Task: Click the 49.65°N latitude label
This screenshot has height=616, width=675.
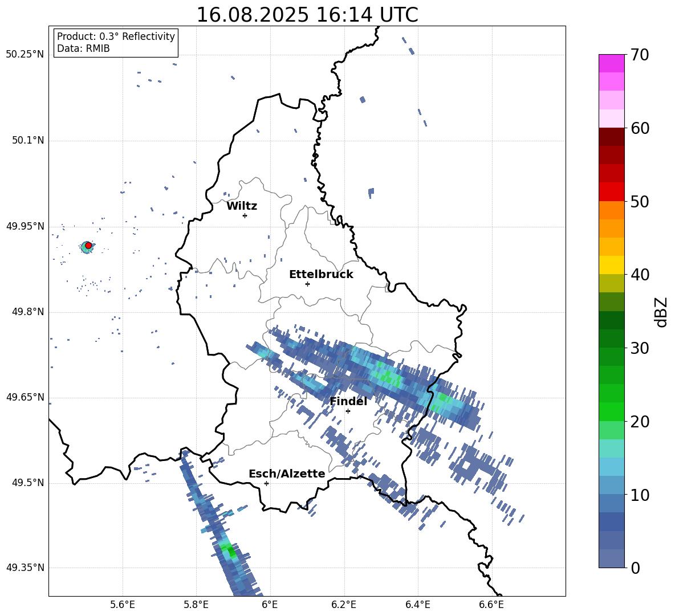Action: pyautogui.click(x=25, y=397)
